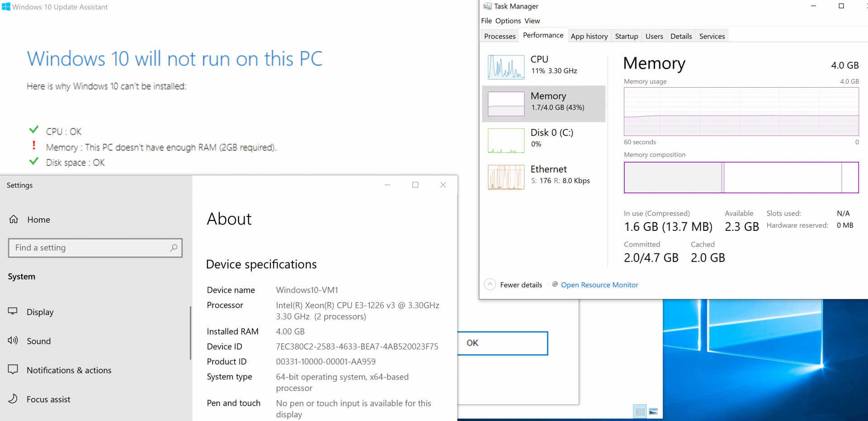Open the Processes tab in Task Manager
Screen dimensions: 868x421
(x=500, y=36)
